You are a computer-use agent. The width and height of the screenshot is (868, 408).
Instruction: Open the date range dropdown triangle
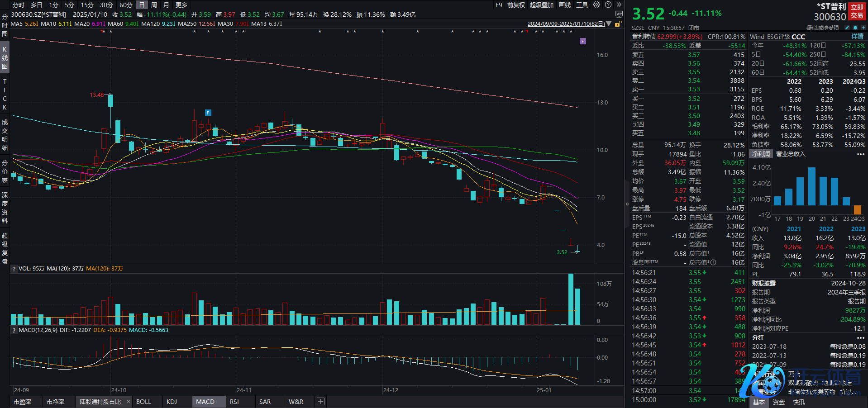coord(609,24)
